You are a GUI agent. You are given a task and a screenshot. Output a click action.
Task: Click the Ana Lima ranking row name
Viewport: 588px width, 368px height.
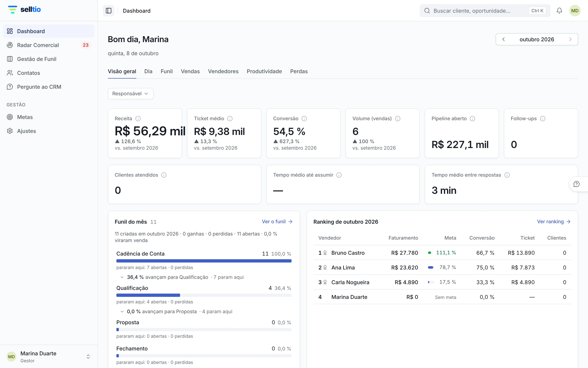point(343,267)
